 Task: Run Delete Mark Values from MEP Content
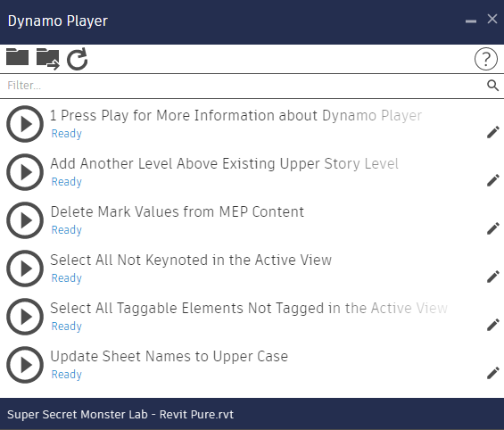[x=25, y=220]
